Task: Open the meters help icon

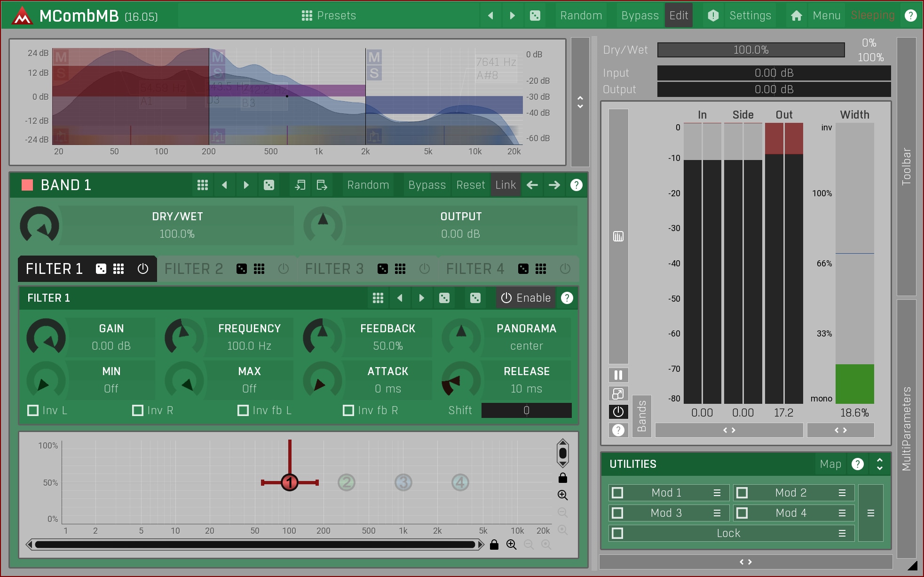Action: point(618,430)
